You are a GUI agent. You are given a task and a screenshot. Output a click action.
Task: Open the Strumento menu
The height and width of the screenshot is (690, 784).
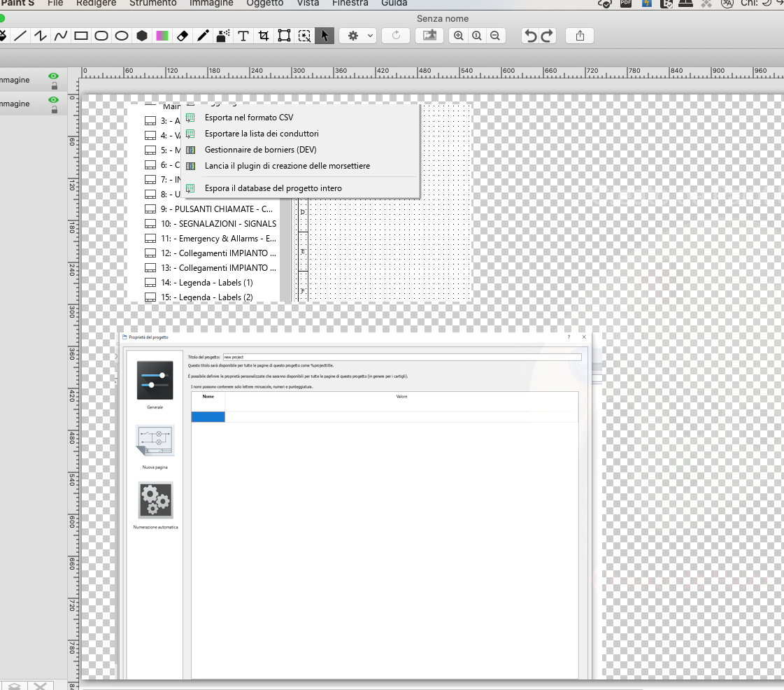152,3
